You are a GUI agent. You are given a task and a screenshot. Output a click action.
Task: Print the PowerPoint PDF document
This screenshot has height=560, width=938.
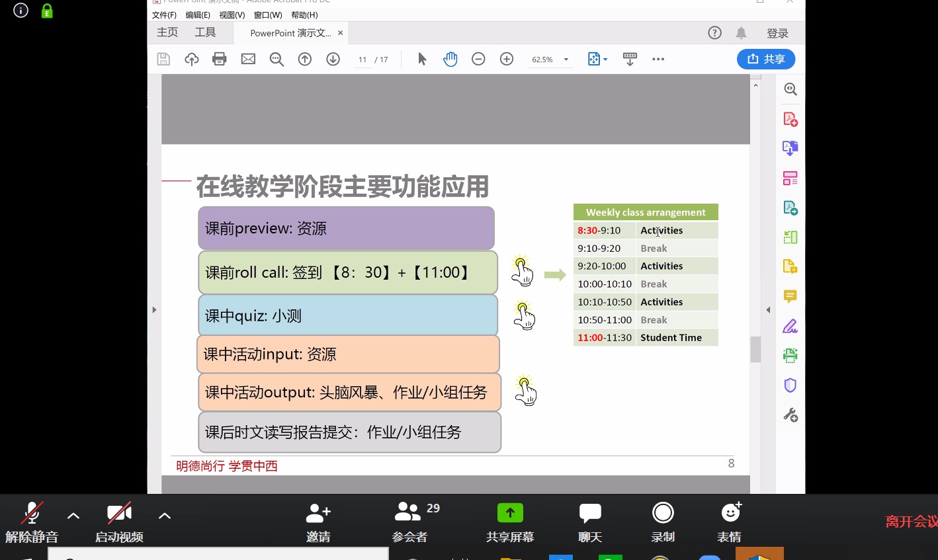coord(219,59)
